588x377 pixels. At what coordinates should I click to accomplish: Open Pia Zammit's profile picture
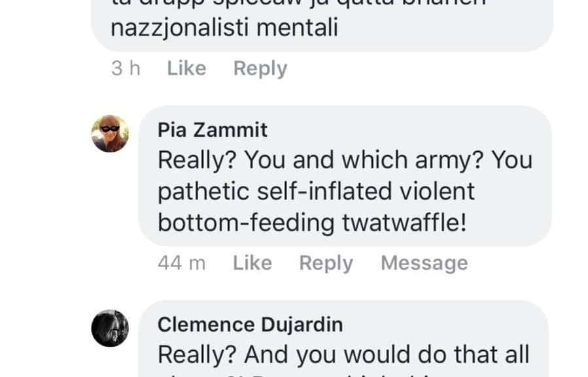110,133
